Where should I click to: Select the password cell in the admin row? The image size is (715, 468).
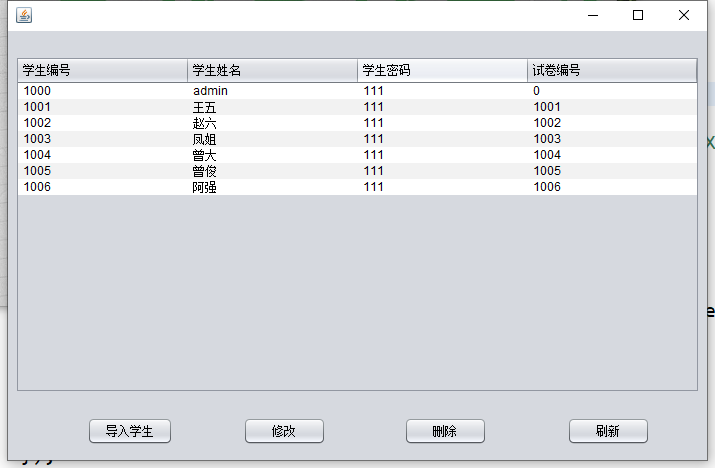(442, 91)
